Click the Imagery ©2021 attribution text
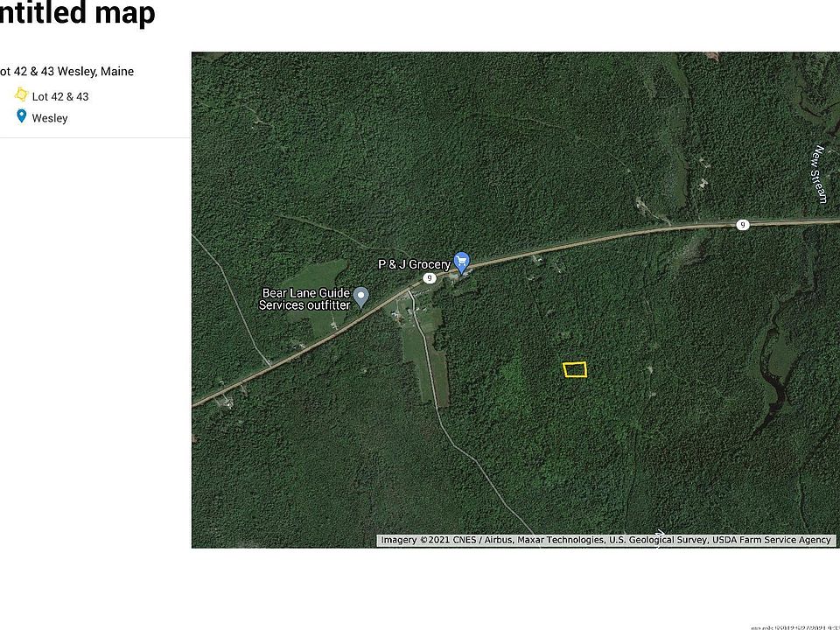 click(x=605, y=540)
